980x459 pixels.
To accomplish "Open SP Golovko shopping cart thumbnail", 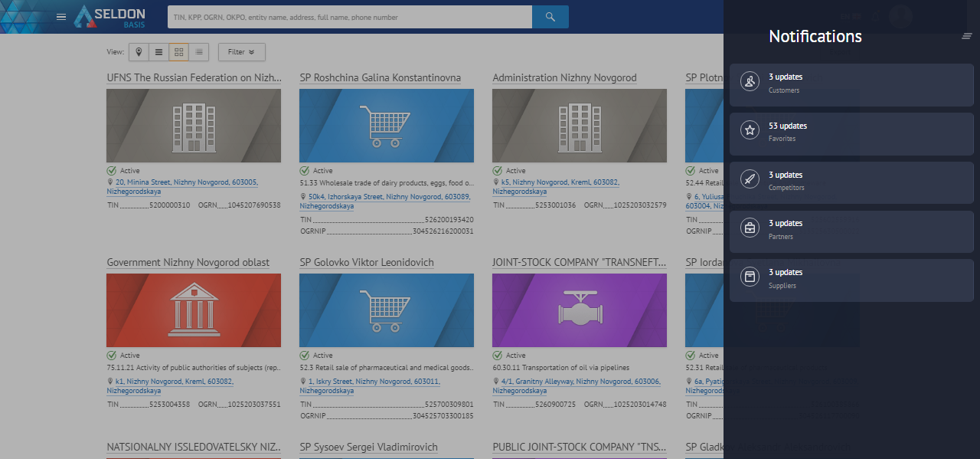I will [x=387, y=310].
